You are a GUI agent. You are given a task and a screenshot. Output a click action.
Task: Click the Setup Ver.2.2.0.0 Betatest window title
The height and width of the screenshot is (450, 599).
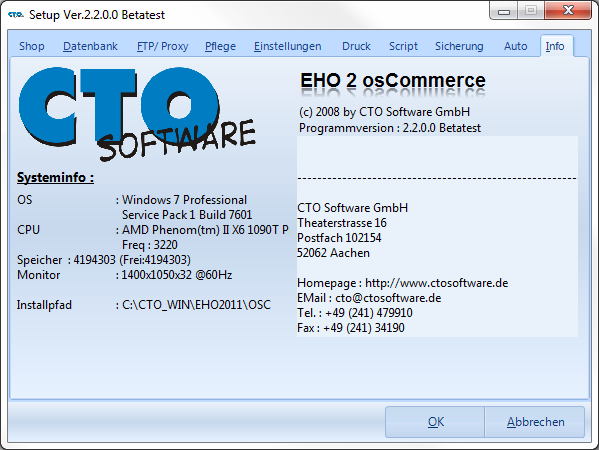[x=97, y=15]
